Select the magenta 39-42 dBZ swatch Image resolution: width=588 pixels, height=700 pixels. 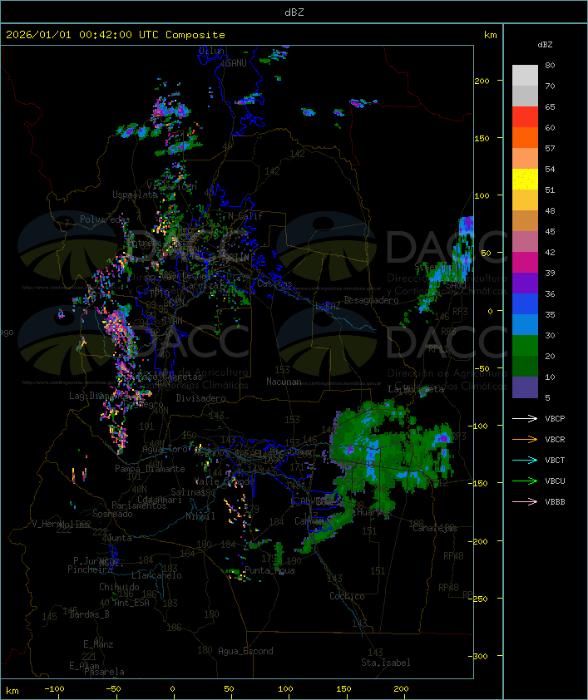525,262
